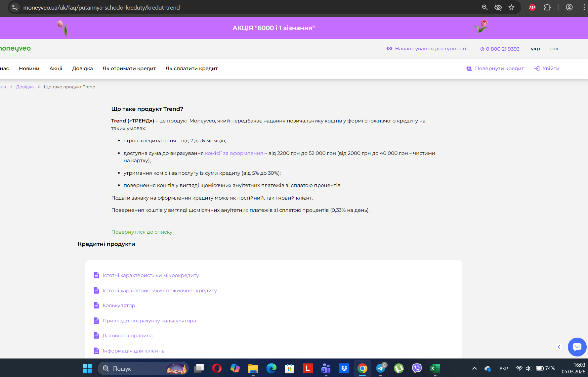Open the АКЦІЯ "6000 і 1 зізнання" banner
The height and width of the screenshot is (377, 588).
coord(273,28)
